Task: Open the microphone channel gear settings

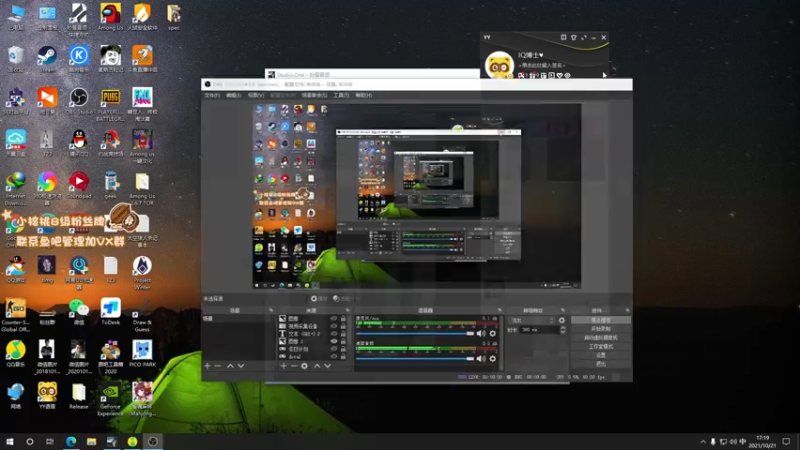Action: click(x=493, y=333)
